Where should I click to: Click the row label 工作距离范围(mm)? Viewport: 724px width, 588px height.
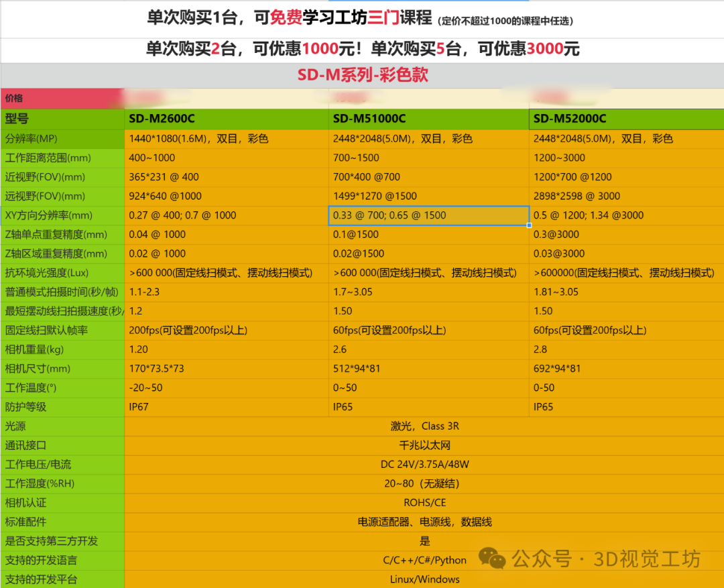pos(62,158)
